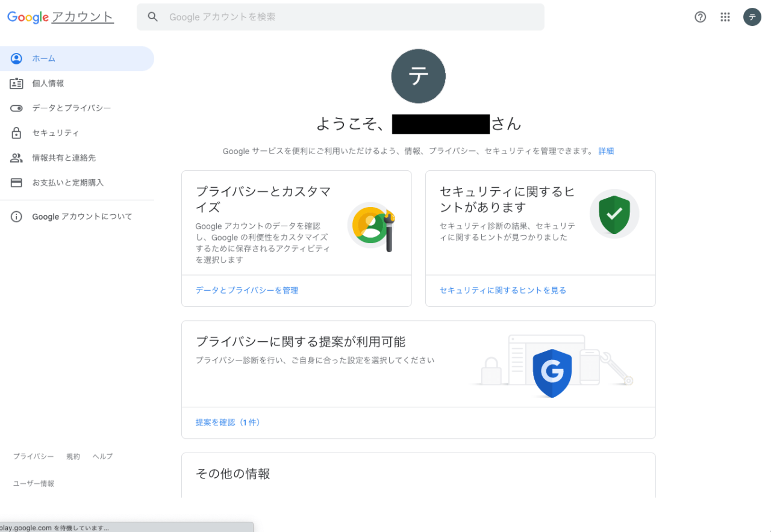The width and height of the screenshot is (771, 532).
Task: Click the 詳細 link under welcome text
Action: pos(606,151)
